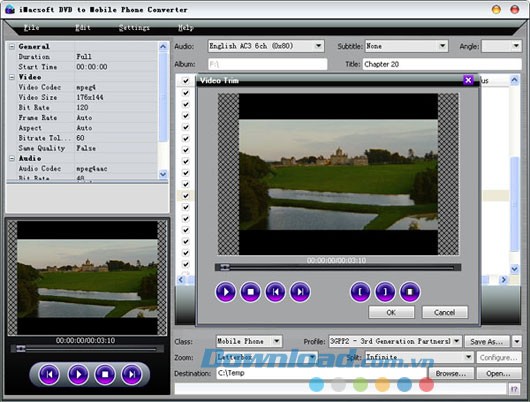Image resolution: width=530 pixels, height=402 pixels.
Task: Click chapter list scrollbar down arrow
Action: (514, 269)
